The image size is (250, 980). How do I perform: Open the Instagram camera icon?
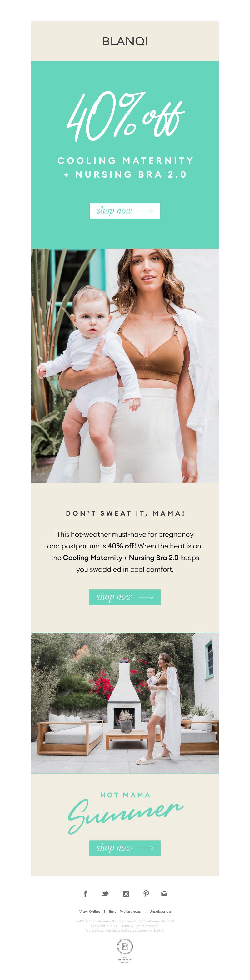tap(126, 894)
